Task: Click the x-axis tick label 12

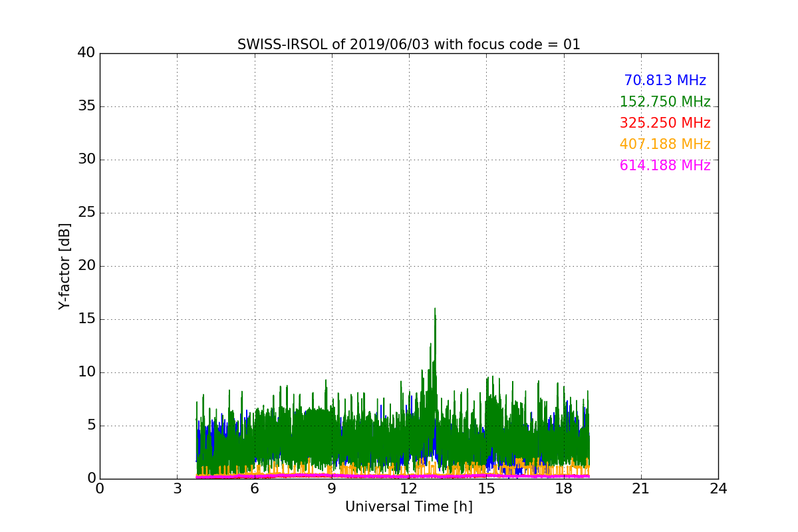Action: coord(409,489)
